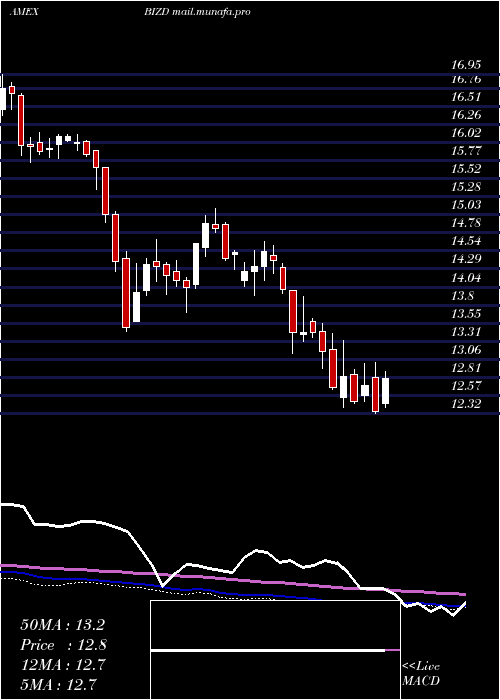This screenshot has height=700, width=500.
Task: Click the Price : 12.8 readout
Action: click(63, 645)
